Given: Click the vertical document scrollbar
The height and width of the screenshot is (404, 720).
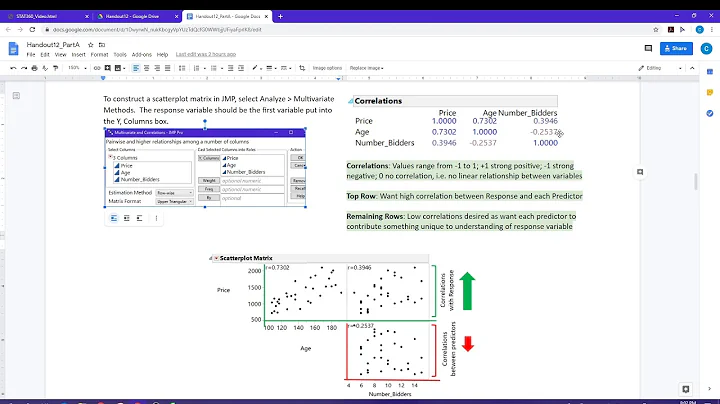Looking at the screenshot, I should pos(696,181).
